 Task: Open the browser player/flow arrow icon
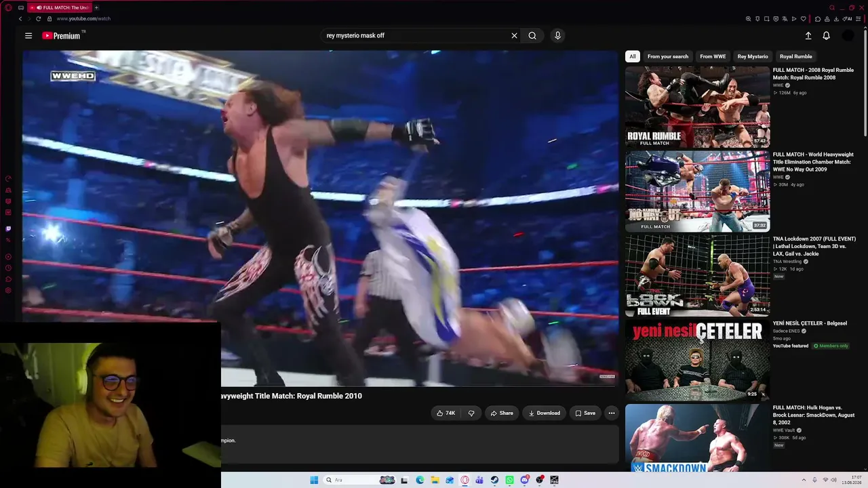coord(794,19)
